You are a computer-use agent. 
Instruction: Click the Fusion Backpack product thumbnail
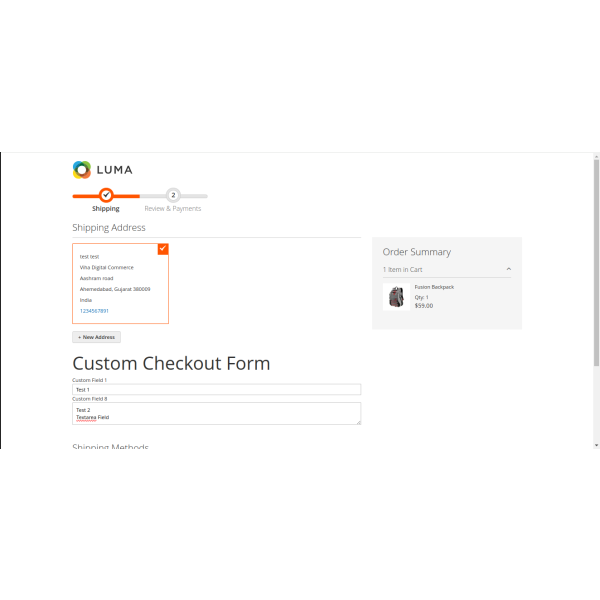396,297
